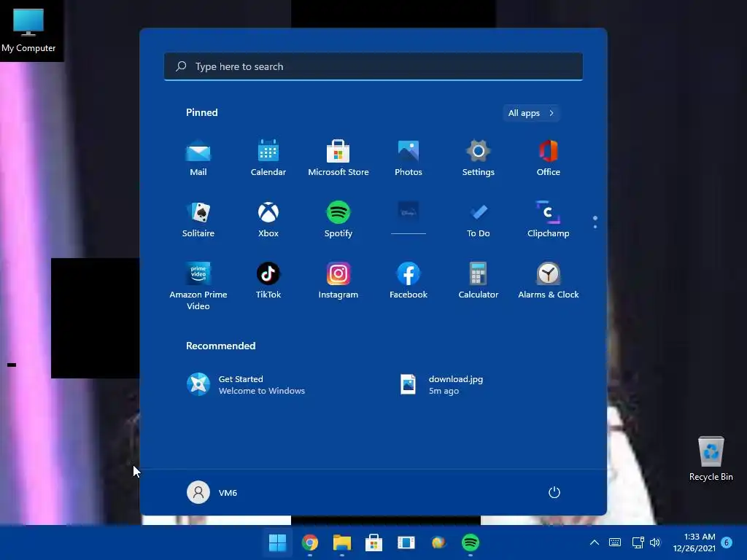The width and height of the screenshot is (747, 560).
Task: Open the network tray icon
Action: pos(638,542)
